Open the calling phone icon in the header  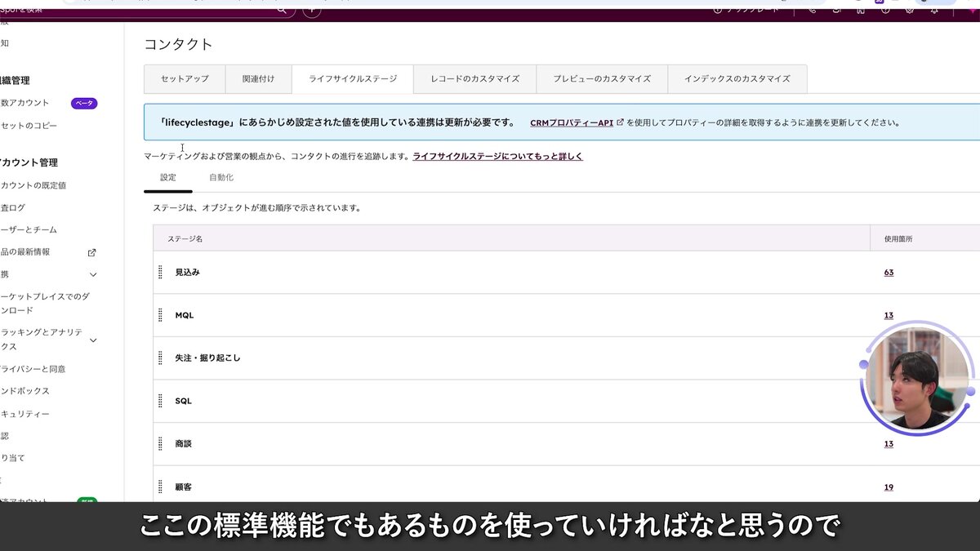point(813,11)
